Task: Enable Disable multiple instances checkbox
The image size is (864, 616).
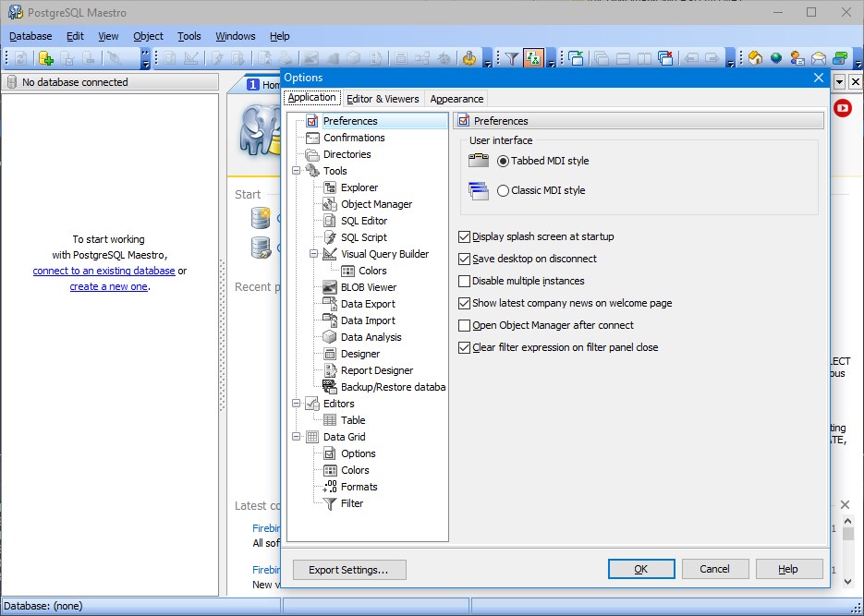Action: (x=464, y=282)
